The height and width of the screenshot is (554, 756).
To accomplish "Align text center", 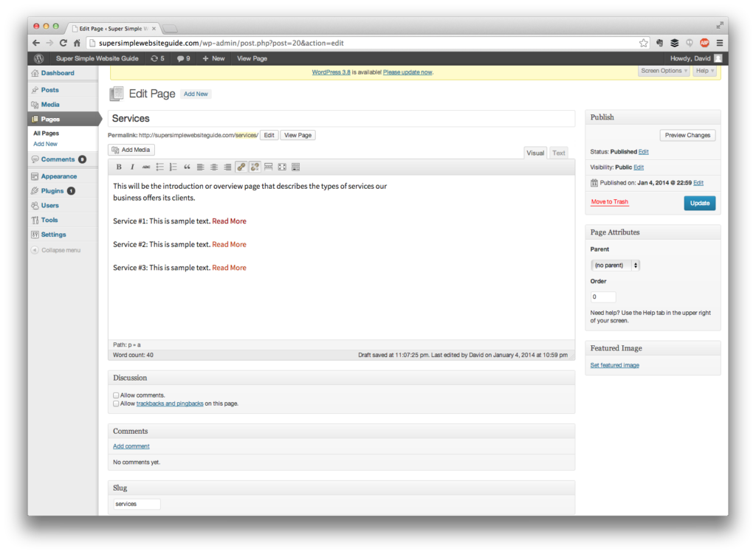I will [x=213, y=167].
